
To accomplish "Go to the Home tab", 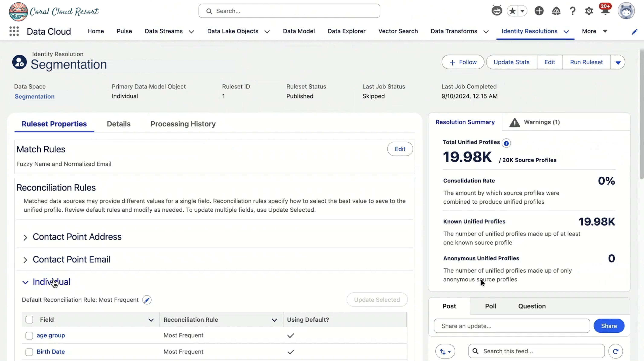I will pyautogui.click(x=96, y=31).
